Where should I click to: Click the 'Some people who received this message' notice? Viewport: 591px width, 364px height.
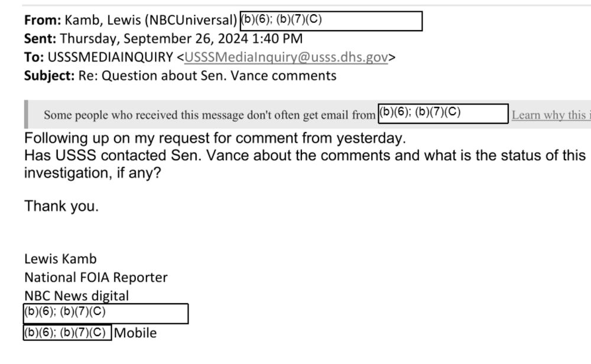(x=209, y=115)
